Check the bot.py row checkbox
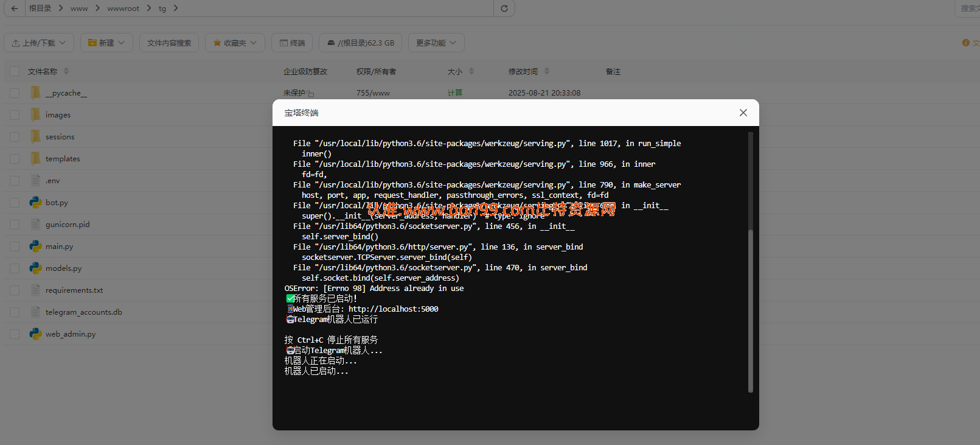 pyautogui.click(x=15, y=203)
